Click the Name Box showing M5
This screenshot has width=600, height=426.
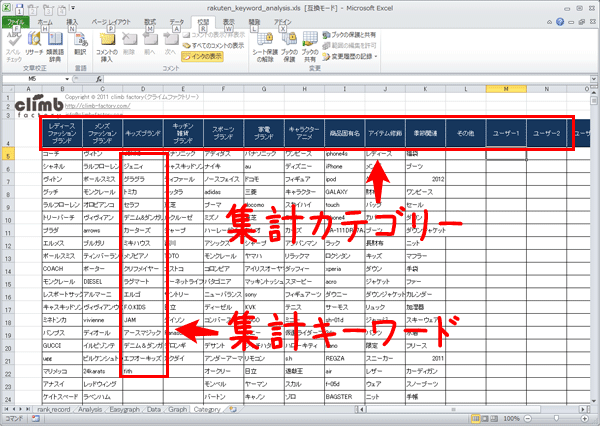pyautogui.click(x=33, y=79)
